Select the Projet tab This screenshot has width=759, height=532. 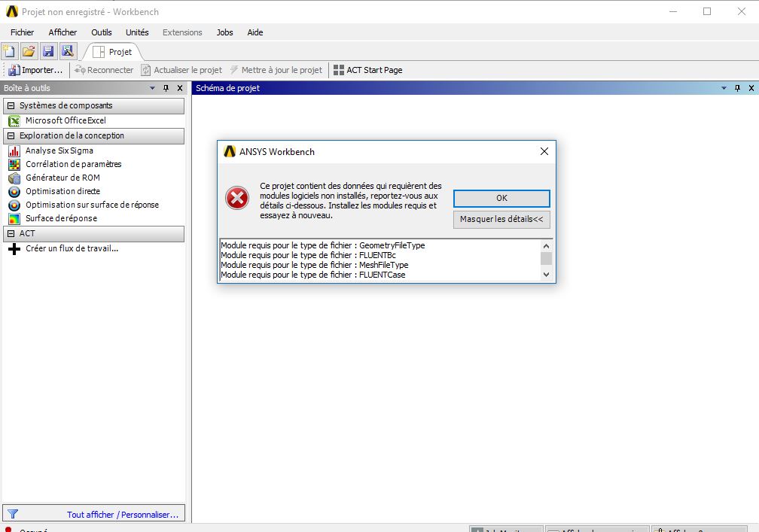pos(112,52)
